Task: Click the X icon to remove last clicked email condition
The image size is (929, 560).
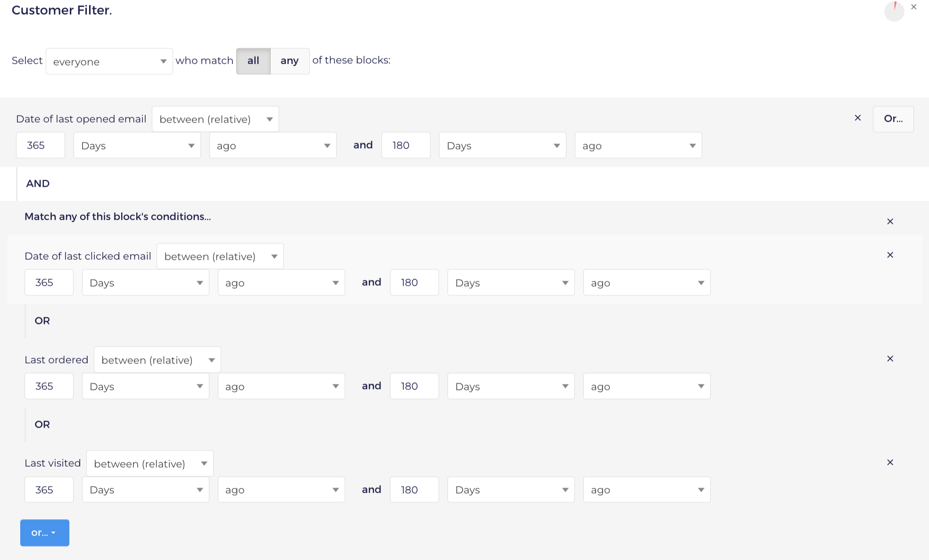Action: coord(890,255)
